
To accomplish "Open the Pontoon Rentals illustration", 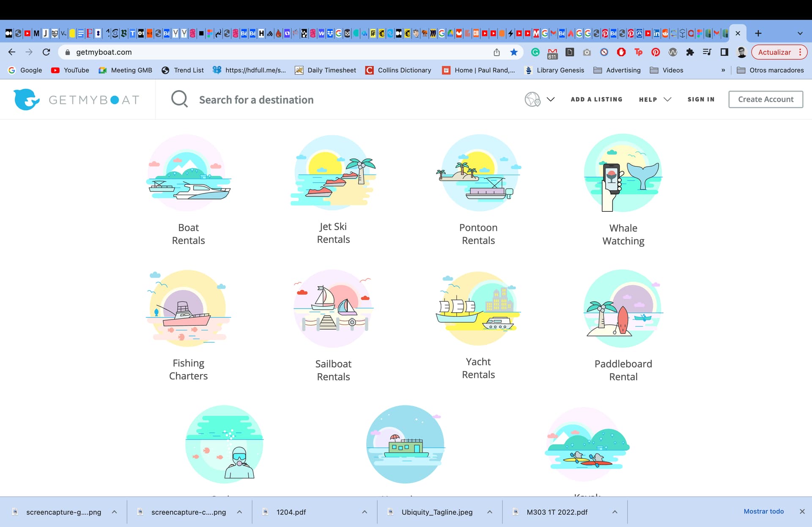I will (x=478, y=173).
